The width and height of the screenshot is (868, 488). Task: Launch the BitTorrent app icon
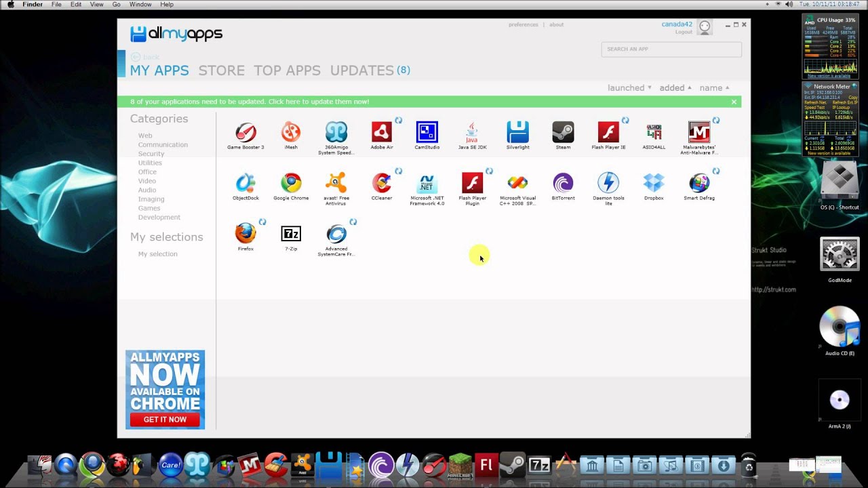[x=563, y=183]
